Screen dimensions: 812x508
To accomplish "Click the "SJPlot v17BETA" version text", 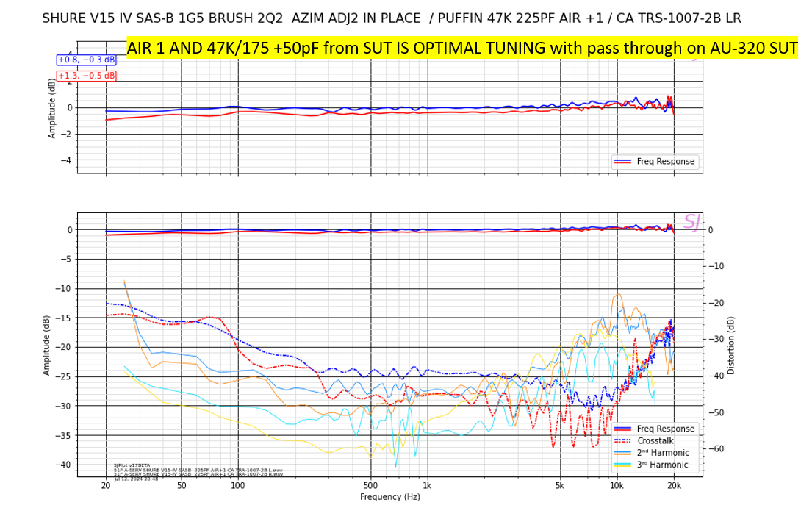I will point(132,465).
